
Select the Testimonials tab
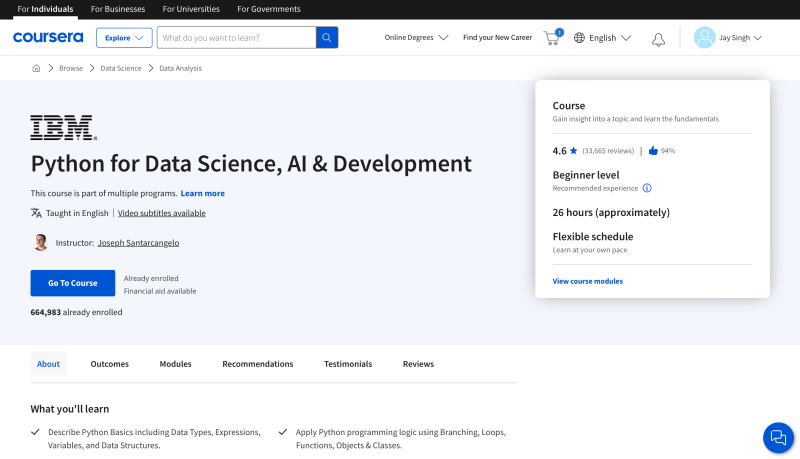348,364
